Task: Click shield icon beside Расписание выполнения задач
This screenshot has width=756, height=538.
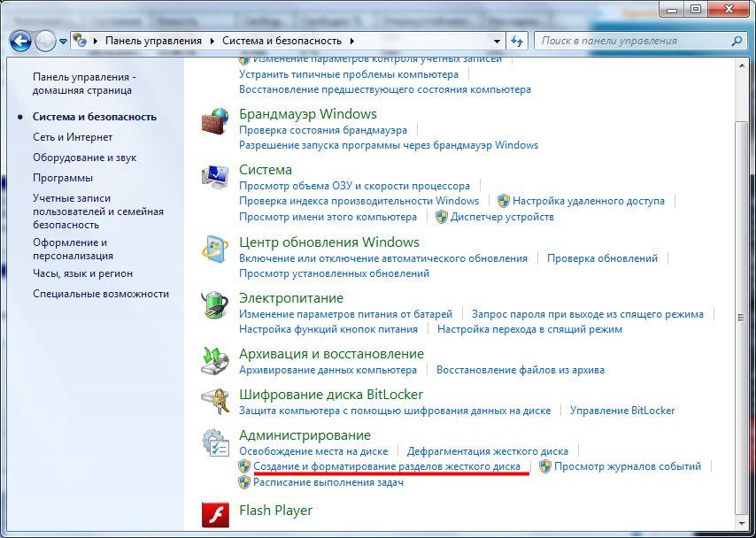Action: 244,482
